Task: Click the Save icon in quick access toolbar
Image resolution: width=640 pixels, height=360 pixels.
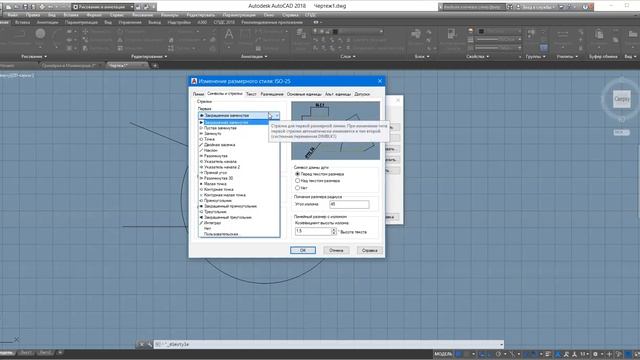Action: point(25,7)
